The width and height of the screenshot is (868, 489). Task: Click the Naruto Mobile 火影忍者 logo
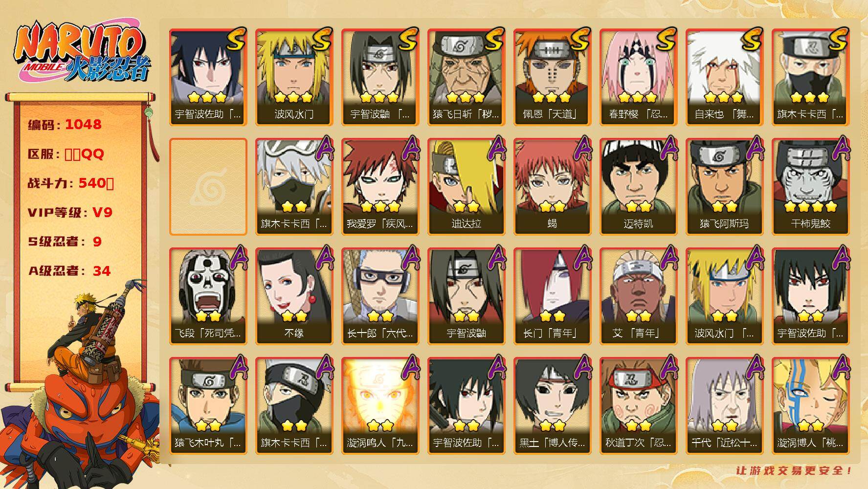[81, 52]
